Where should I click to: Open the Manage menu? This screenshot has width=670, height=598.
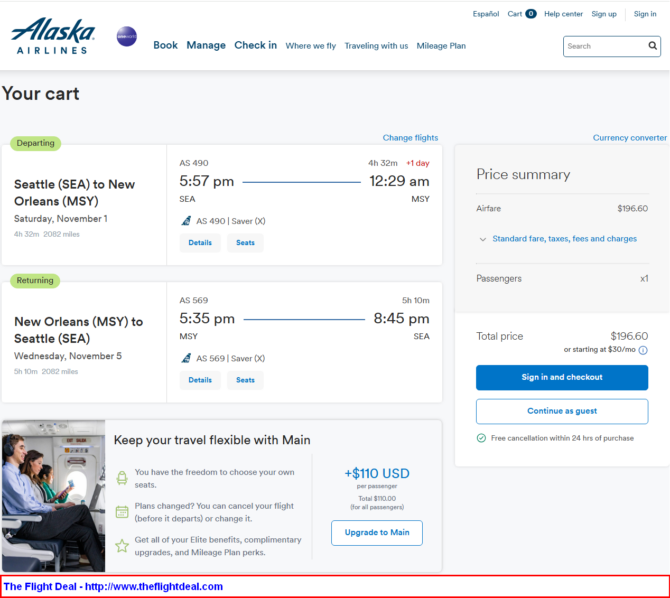(206, 45)
